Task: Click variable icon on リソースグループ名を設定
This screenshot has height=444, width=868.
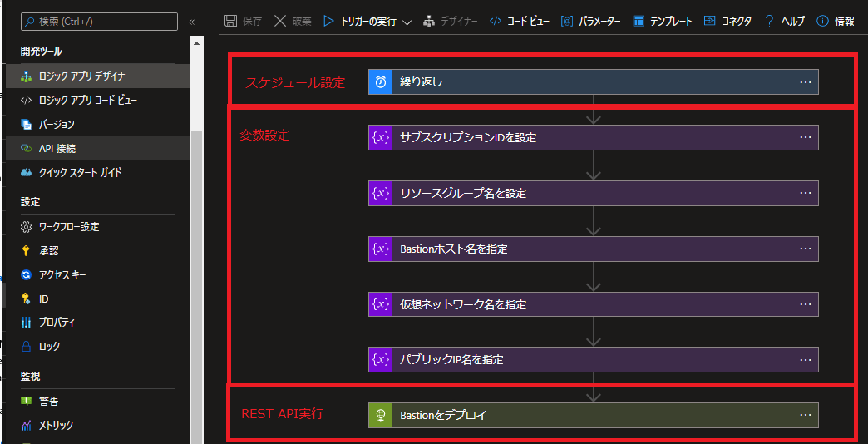Action: 380,193
